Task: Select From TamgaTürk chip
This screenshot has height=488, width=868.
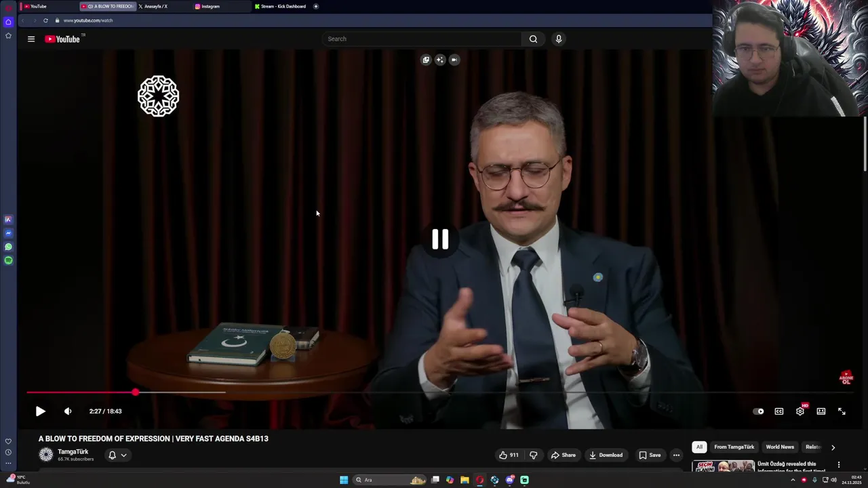Action: (734, 447)
